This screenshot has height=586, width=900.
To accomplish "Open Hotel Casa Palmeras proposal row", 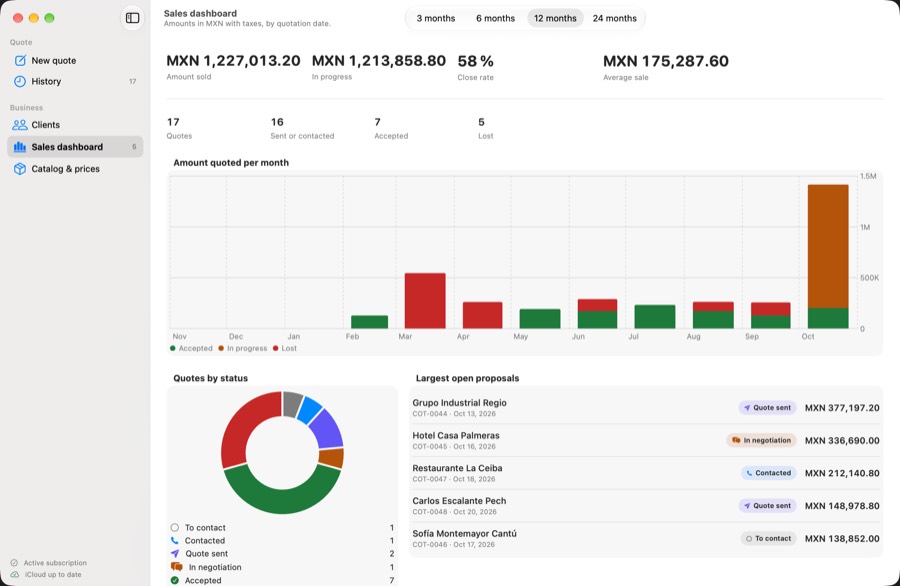I will tap(646, 440).
